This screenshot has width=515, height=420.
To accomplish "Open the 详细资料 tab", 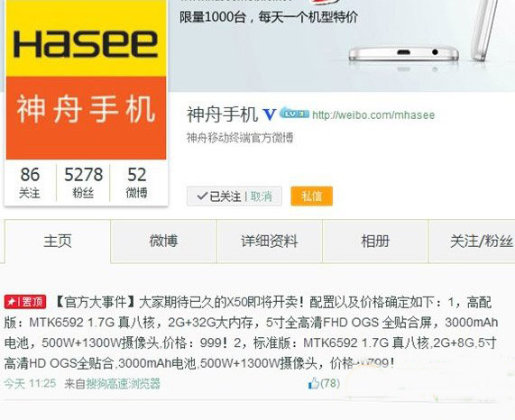I will point(270,242).
